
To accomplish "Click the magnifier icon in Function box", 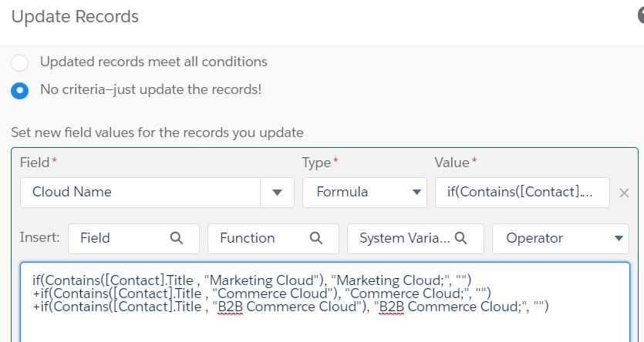I will (x=316, y=238).
